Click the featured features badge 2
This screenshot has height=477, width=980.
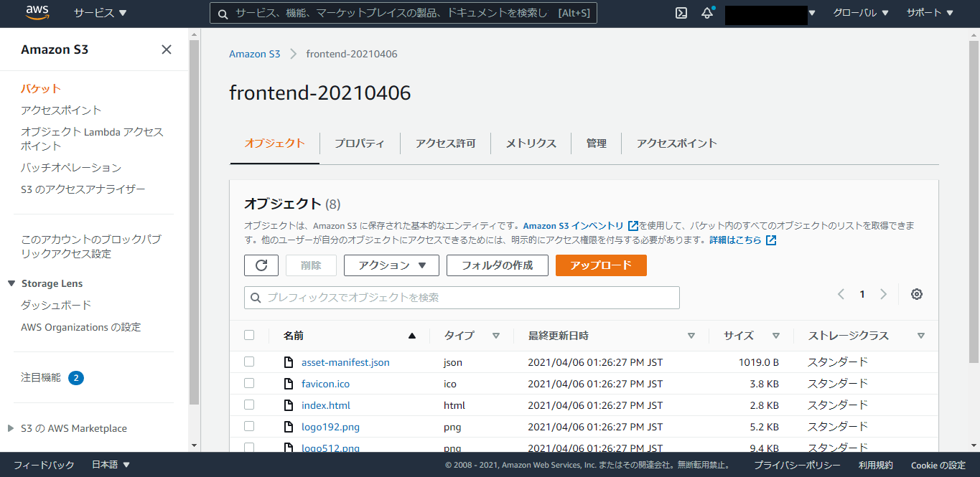(x=76, y=377)
